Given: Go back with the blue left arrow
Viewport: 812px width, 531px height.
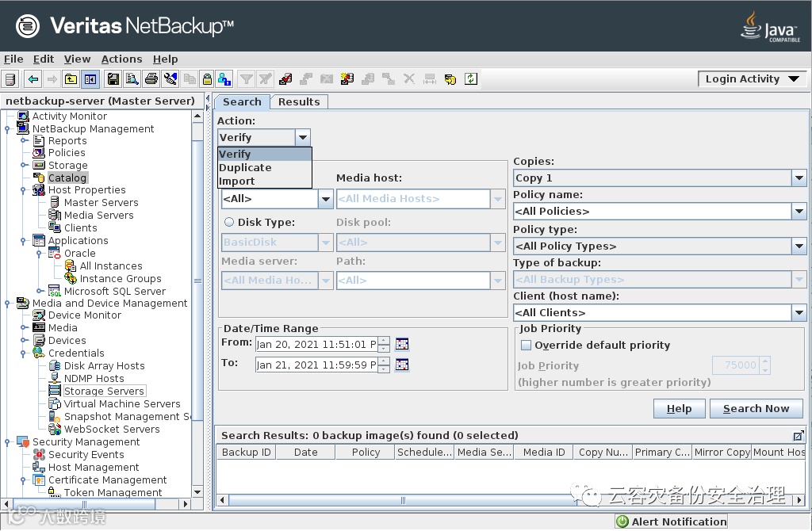Looking at the screenshot, I should pyautogui.click(x=33, y=79).
